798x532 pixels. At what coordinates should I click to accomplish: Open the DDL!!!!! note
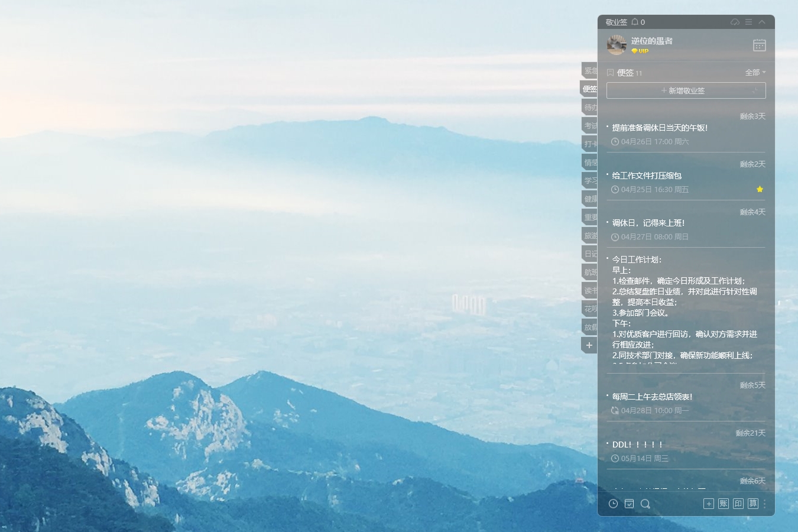637,445
